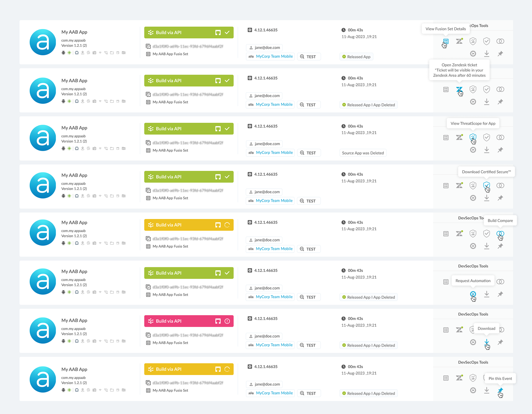The image size is (532, 414).
Task: Click the highlighted Download Certified Secure icon
Action: point(486,185)
